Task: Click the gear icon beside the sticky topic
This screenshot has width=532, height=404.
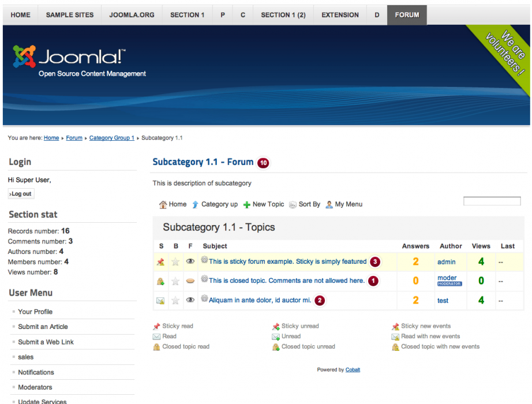Action: (x=204, y=261)
